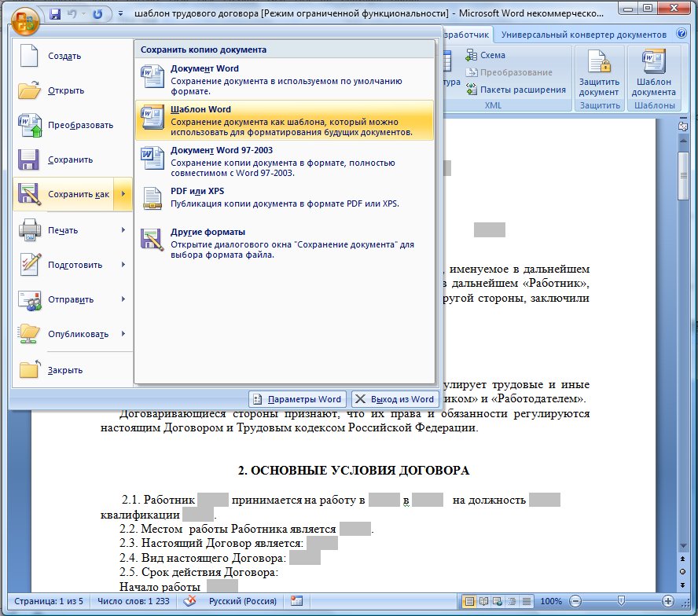Click the Схема button in XML group
698x616 pixels.
pos(485,55)
